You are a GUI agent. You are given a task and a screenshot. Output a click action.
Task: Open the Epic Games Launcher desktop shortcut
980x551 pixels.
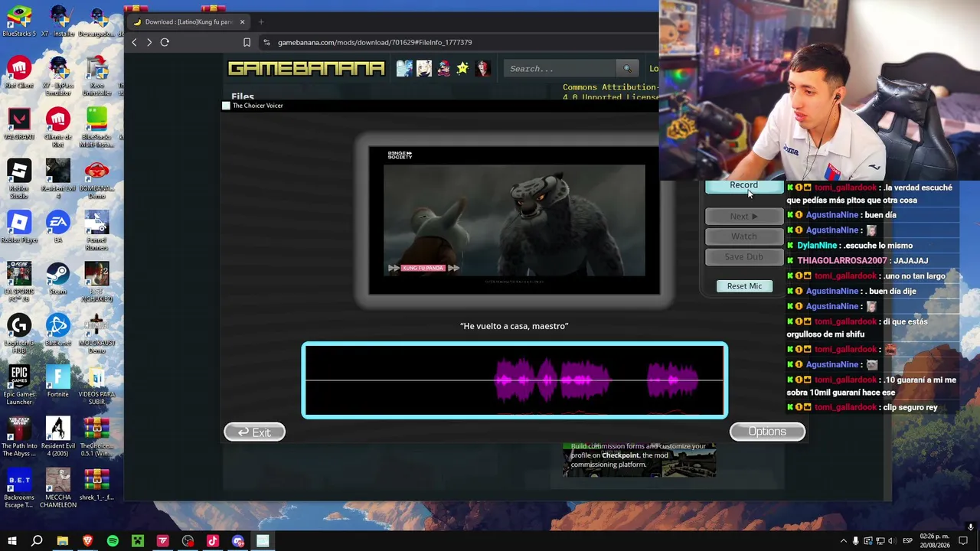point(19,386)
